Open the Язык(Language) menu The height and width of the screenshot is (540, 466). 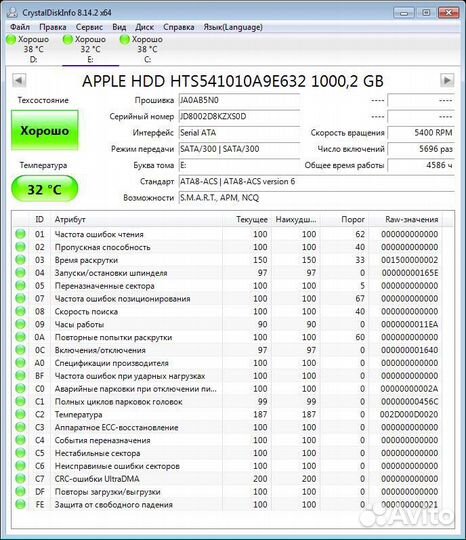pos(233,27)
